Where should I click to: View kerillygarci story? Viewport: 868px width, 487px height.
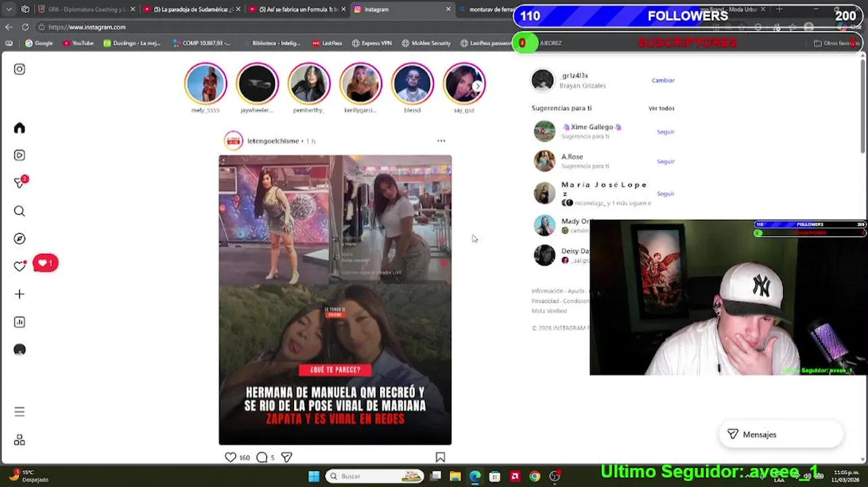[x=360, y=83]
